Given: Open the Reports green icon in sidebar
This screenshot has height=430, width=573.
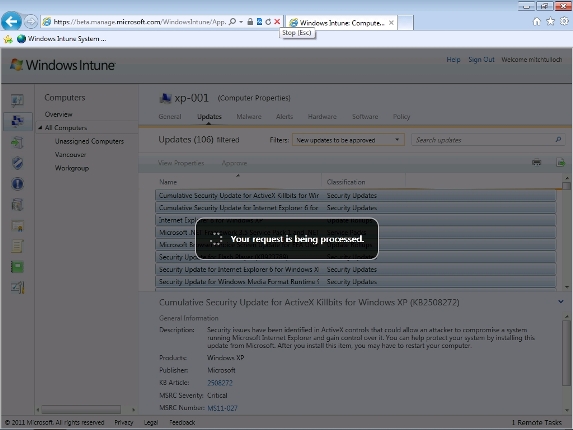Looking at the screenshot, I should pos(17,267).
